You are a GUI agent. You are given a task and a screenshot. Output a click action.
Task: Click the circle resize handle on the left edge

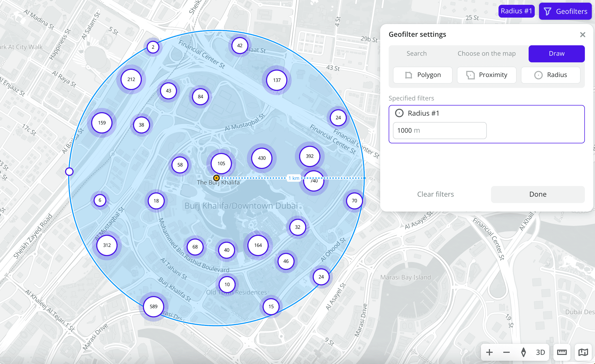point(69,171)
